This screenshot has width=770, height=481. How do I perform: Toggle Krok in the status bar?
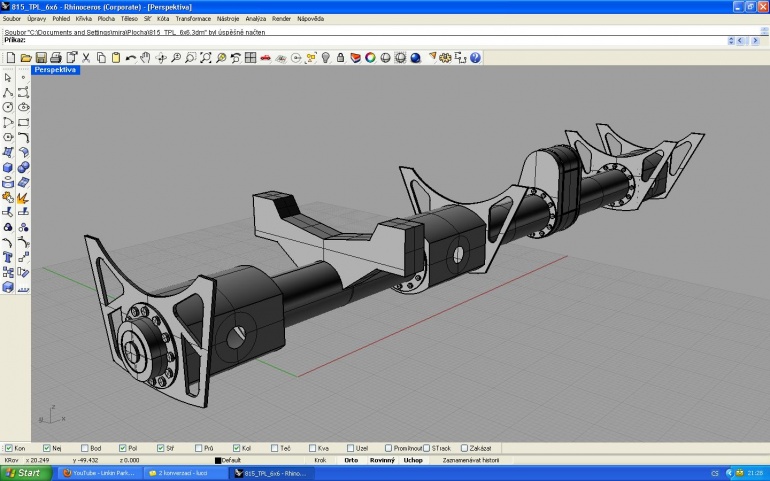click(x=320, y=460)
